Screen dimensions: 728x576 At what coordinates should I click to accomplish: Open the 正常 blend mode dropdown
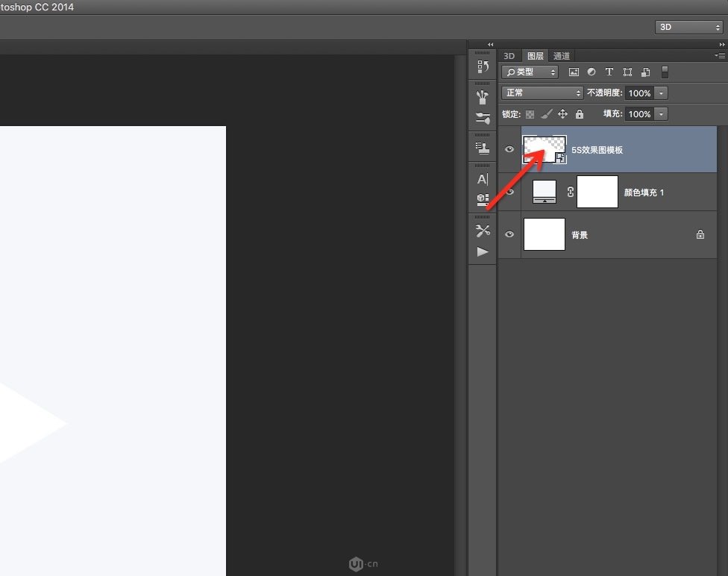point(542,93)
